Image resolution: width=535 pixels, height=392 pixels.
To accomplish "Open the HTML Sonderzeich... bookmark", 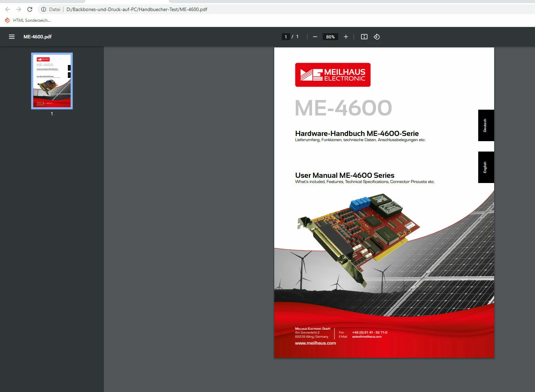I will pyautogui.click(x=28, y=20).
